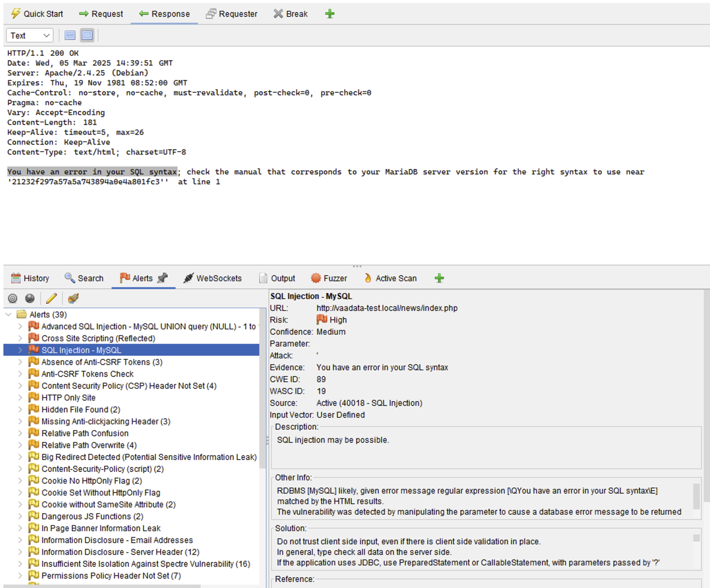Screen dimensions: 710x588
Task: Expand the Hidden File Found (2) alert node
Action: [x=22, y=409]
